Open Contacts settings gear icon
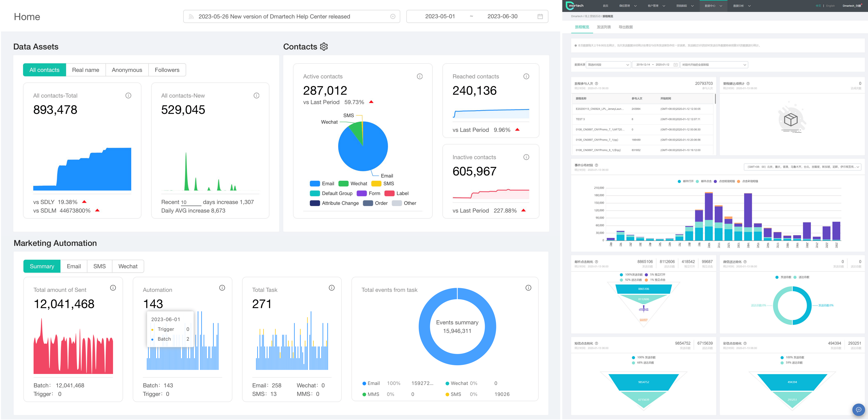Screen dimensions: 868x420 pos(324,47)
